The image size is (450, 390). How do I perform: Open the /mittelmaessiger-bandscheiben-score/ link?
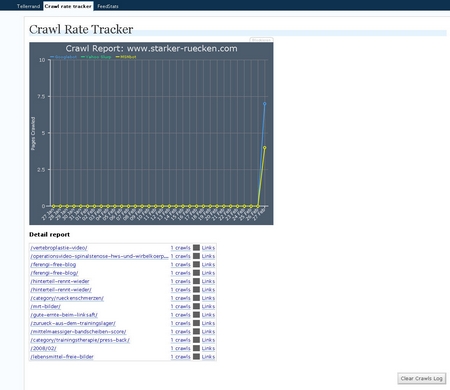[x=78, y=332]
